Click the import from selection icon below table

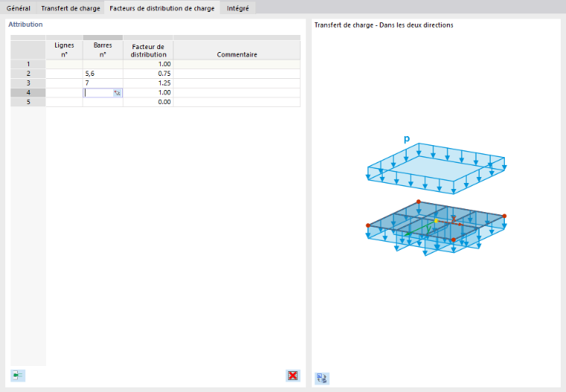point(18,376)
